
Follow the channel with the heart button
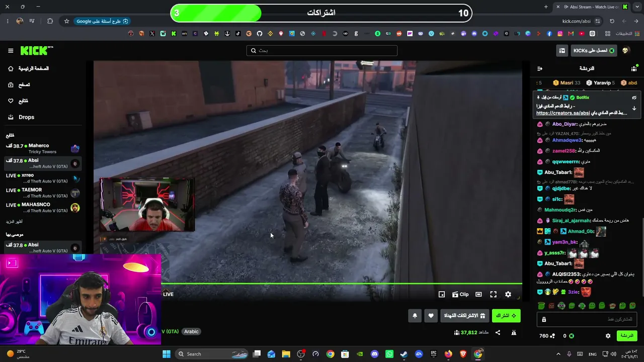click(431, 316)
